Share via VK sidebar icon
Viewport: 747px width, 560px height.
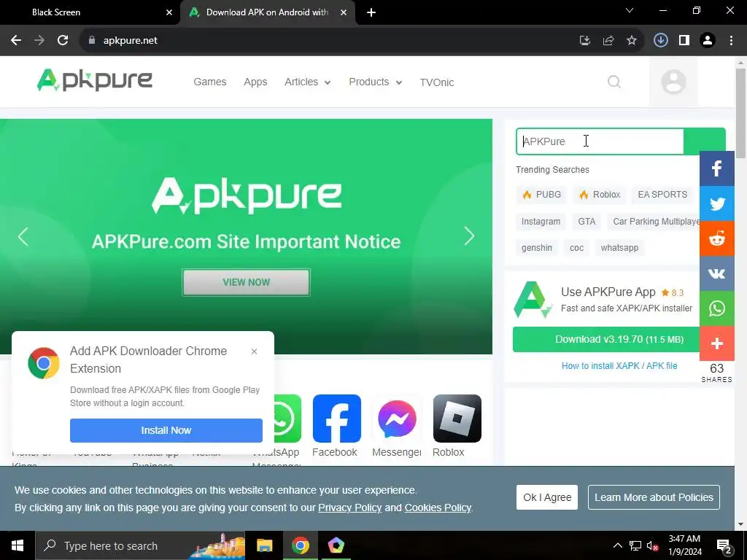(716, 273)
